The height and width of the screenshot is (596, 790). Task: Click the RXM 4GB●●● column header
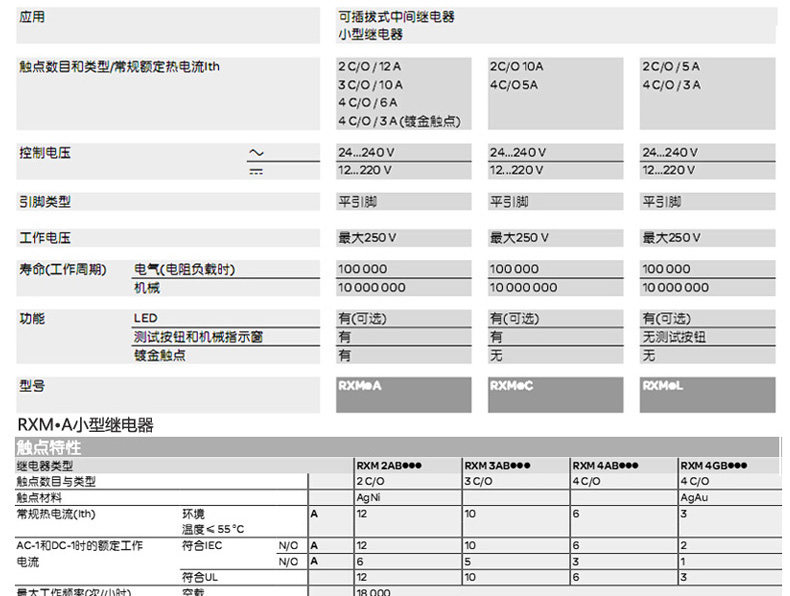[713, 466]
